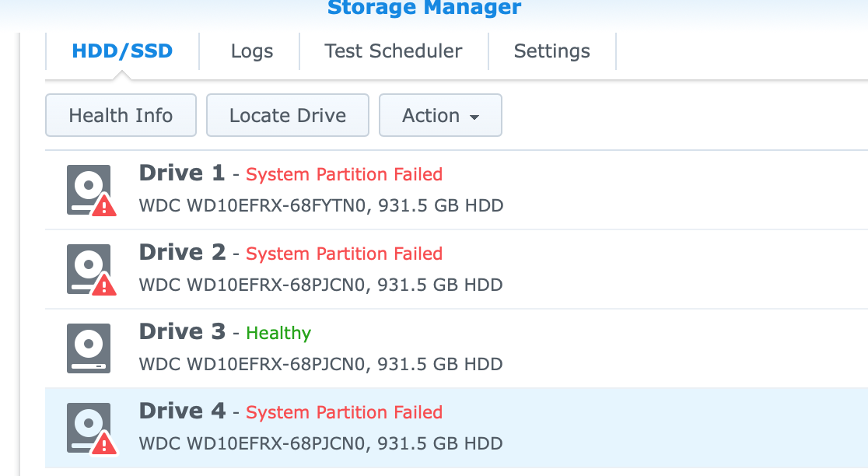Switch to the Test Scheduler tab
The width and height of the screenshot is (868, 476).
(x=394, y=51)
